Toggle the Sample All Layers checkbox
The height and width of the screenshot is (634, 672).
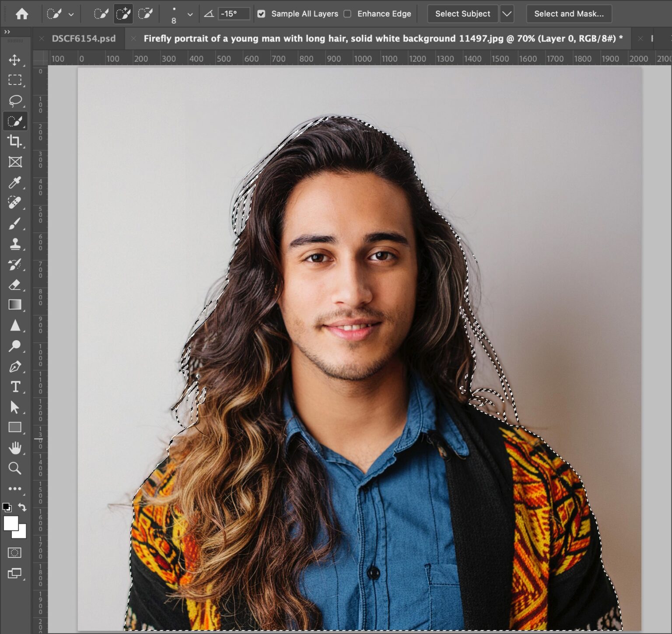click(x=262, y=14)
